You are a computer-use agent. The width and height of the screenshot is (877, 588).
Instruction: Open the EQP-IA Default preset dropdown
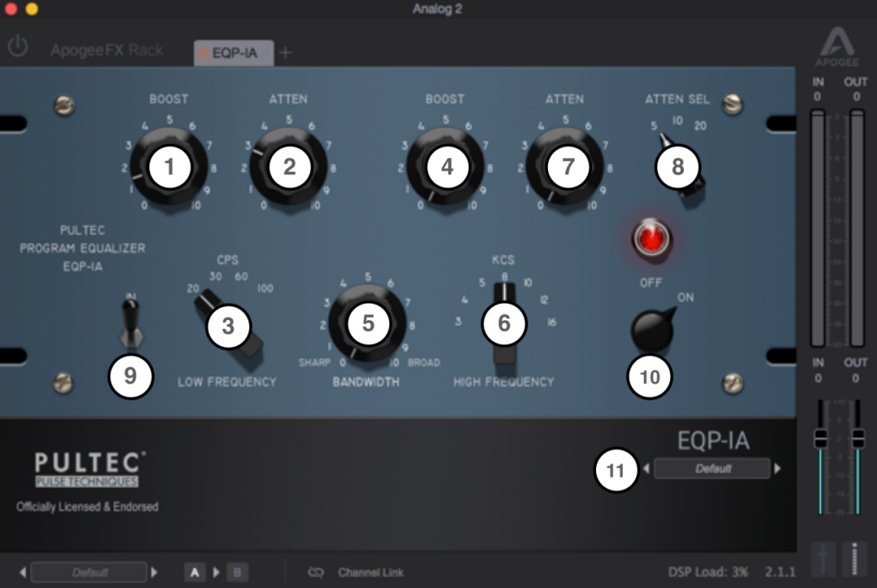pos(712,469)
